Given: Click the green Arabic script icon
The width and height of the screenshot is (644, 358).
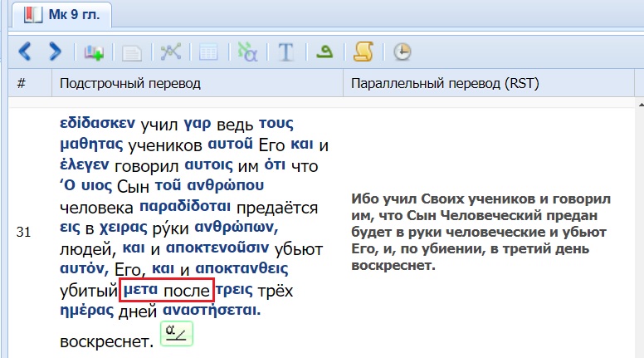Looking at the screenshot, I should 324,52.
